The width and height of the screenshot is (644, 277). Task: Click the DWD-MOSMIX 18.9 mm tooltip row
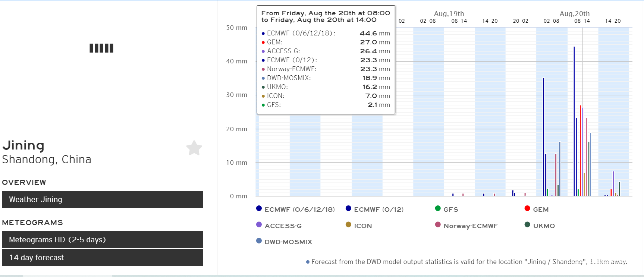coord(326,78)
